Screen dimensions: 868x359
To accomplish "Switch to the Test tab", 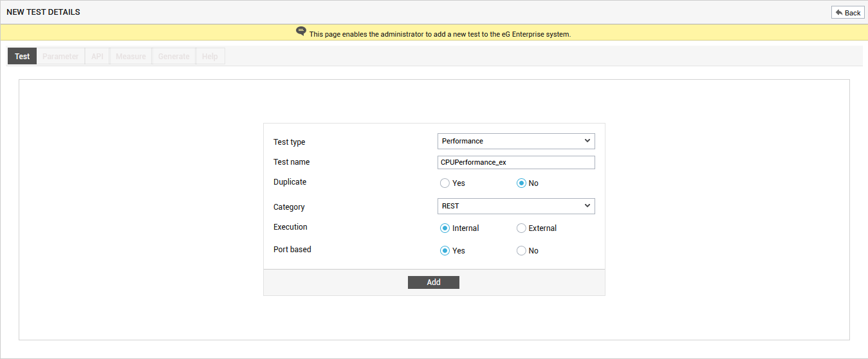I will [23, 57].
